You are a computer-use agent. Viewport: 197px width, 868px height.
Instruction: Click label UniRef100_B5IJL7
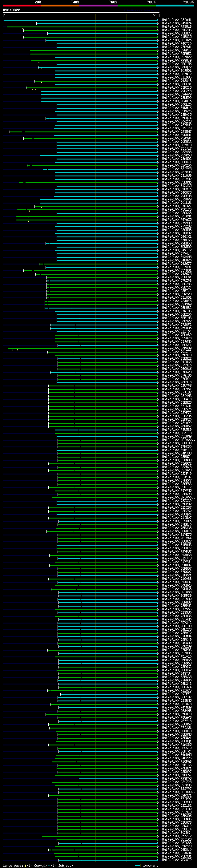point(176,149)
